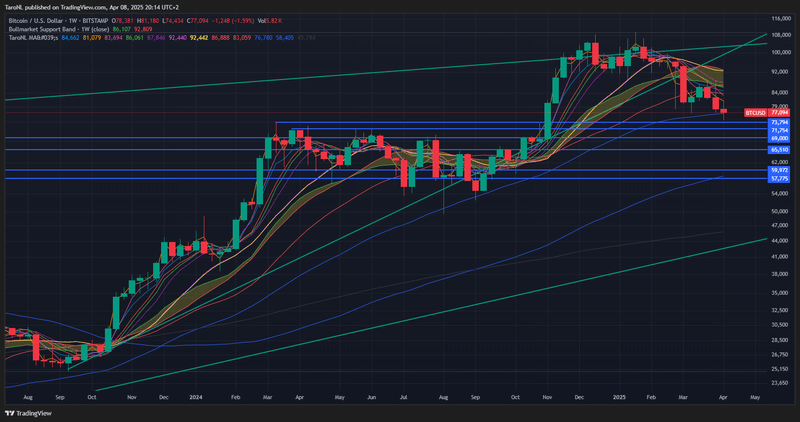Click the '116,000' price axis label

point(781,19)
